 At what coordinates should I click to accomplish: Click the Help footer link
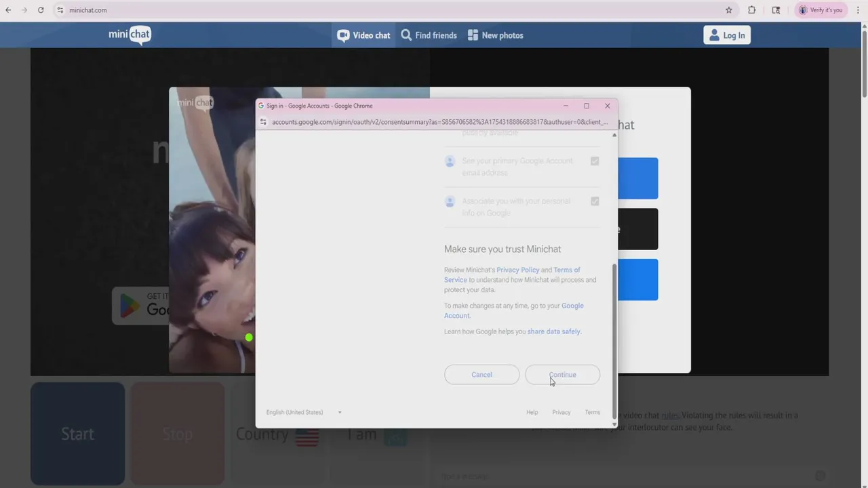point(532,412)
